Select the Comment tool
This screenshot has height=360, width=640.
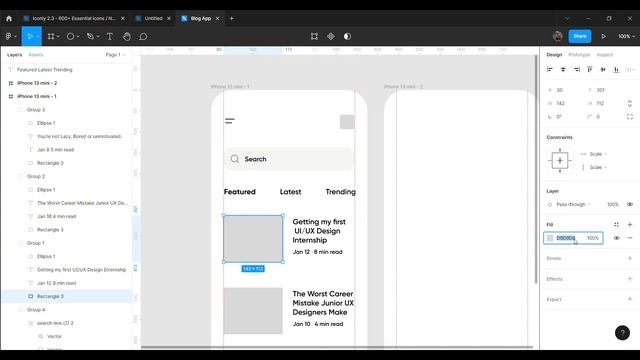(x=143, y=36)
